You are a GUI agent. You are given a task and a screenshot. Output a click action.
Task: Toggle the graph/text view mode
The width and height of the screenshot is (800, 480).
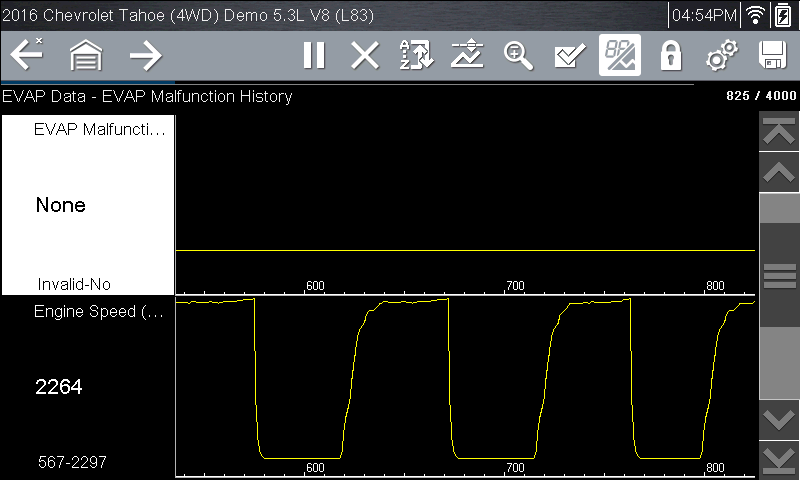click(x=620, y=56)
